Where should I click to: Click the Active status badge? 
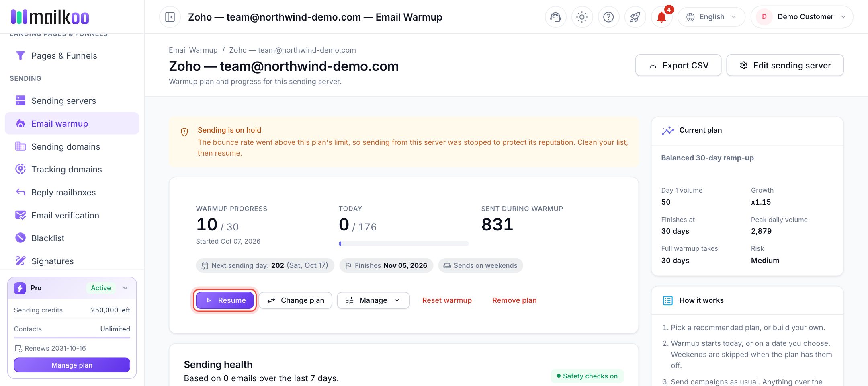click(100, 288)
